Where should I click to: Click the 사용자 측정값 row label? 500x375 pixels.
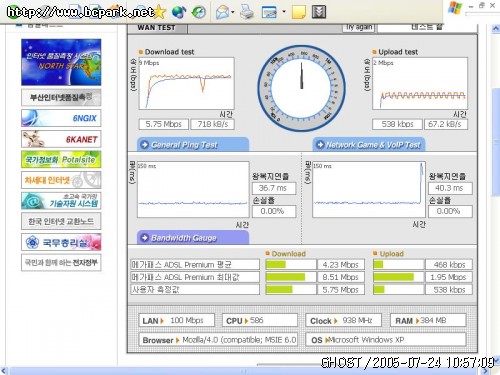pos(195,289)
